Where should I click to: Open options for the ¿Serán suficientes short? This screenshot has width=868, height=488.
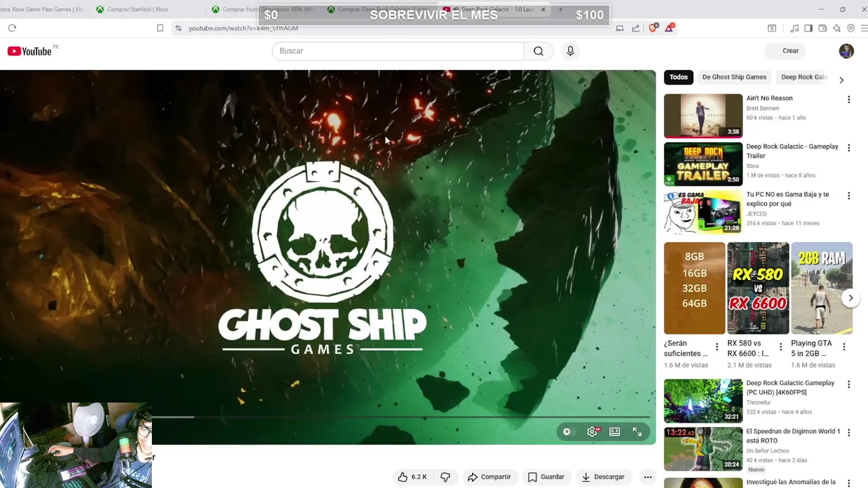[717, 347]
